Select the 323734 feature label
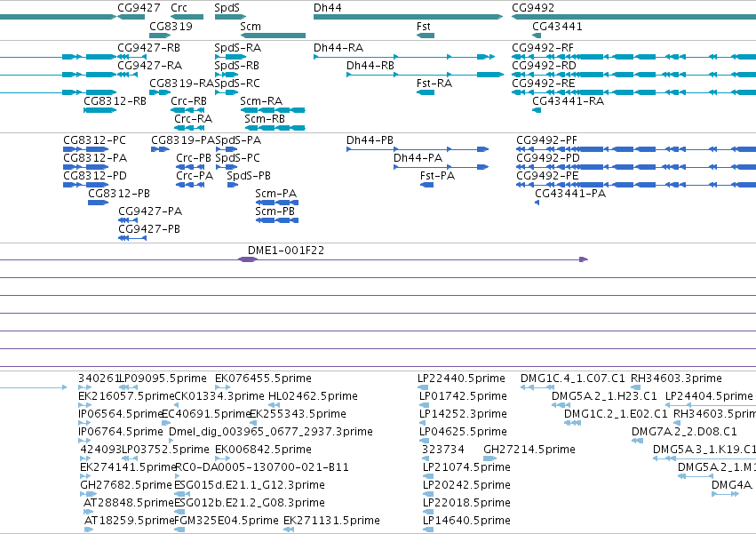 (443, 450)
